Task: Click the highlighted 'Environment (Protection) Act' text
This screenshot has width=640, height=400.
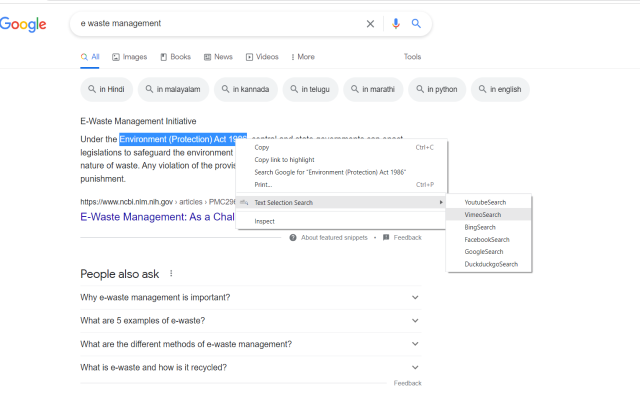Action: click(x=183, y=139)
